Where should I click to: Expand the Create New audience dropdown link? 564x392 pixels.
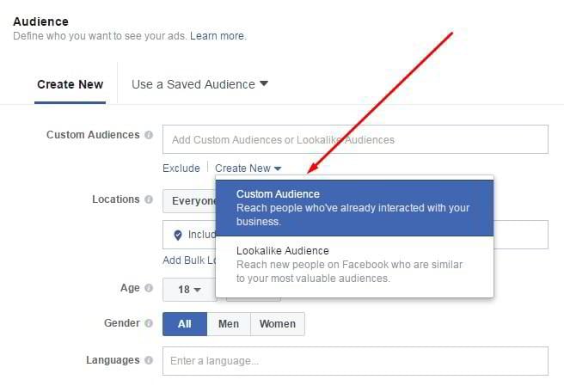(x=248, y=168)
